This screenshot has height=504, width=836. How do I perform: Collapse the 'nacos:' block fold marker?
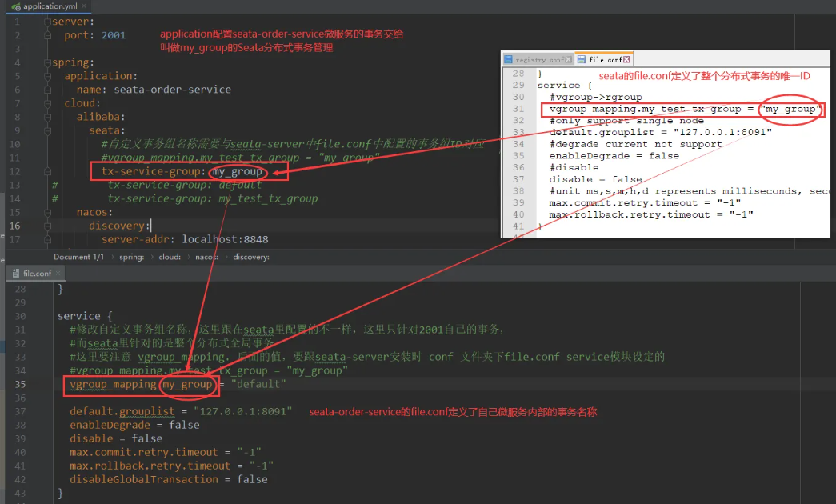pyautogui.click(x=47, y=212)
